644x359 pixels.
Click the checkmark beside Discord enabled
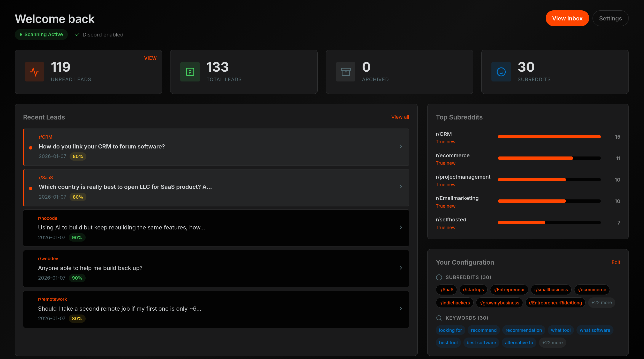point(77,34)
